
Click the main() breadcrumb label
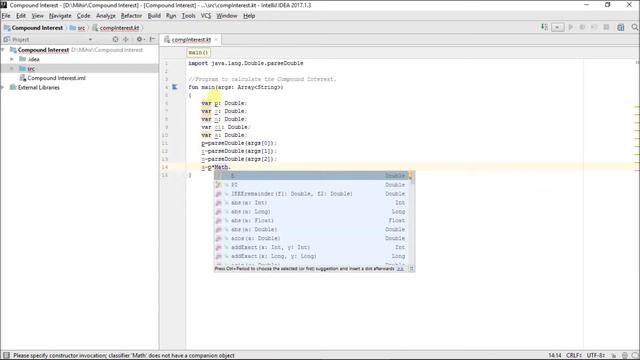pos(198,53)
